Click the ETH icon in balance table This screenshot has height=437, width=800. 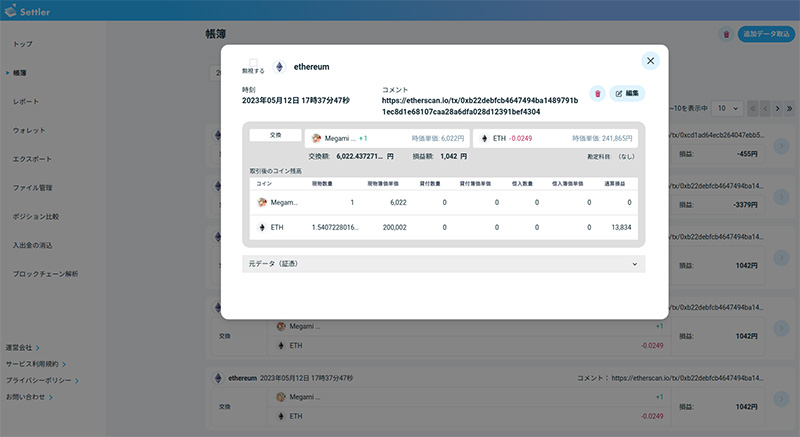[262, 227]
